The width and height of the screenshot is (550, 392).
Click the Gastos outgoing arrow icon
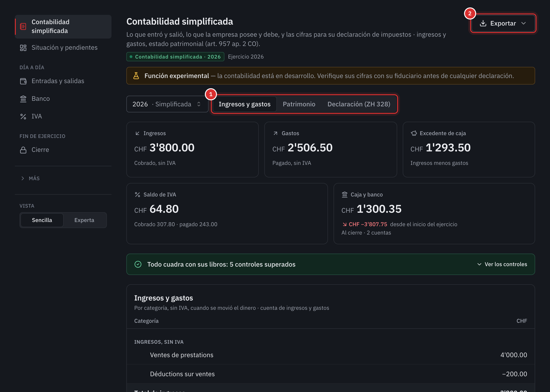click(x=275, y=133)
